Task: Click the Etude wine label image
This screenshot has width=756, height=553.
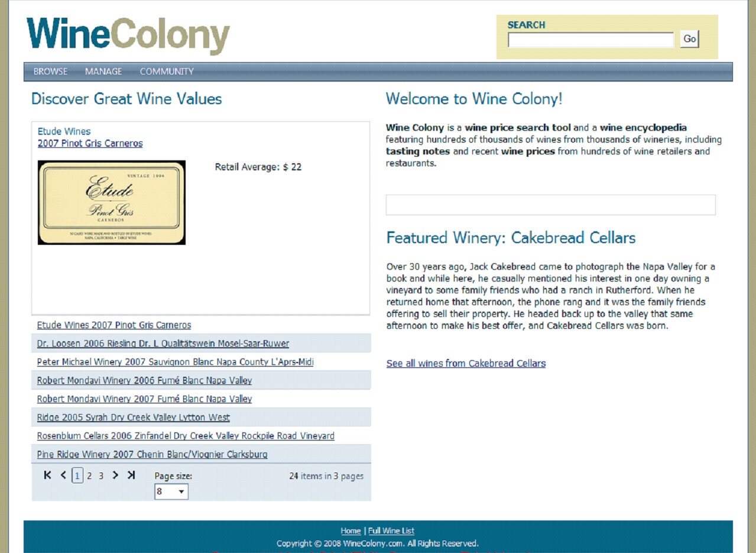Action: click(x=112, y=202)
